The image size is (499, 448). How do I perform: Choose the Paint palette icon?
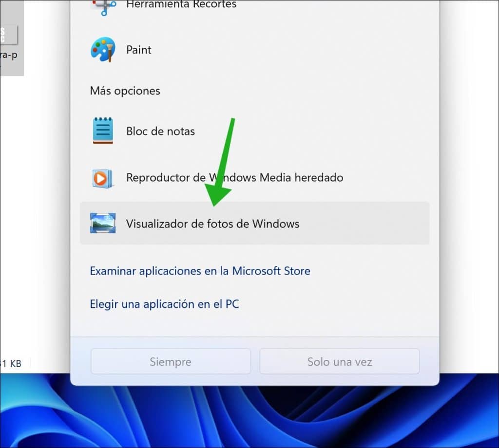103,50
